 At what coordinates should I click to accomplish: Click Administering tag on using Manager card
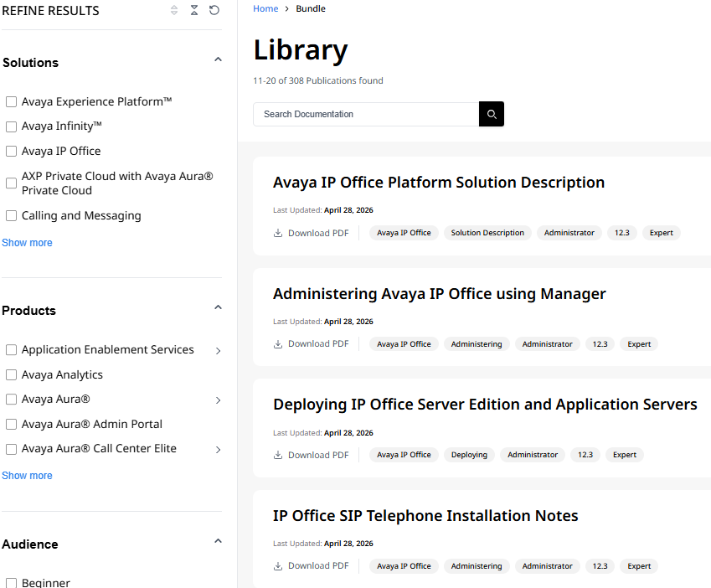point(477,344)
